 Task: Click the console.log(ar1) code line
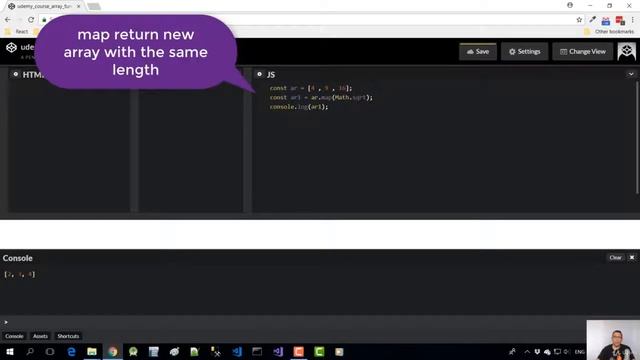[x=299, y=107]
